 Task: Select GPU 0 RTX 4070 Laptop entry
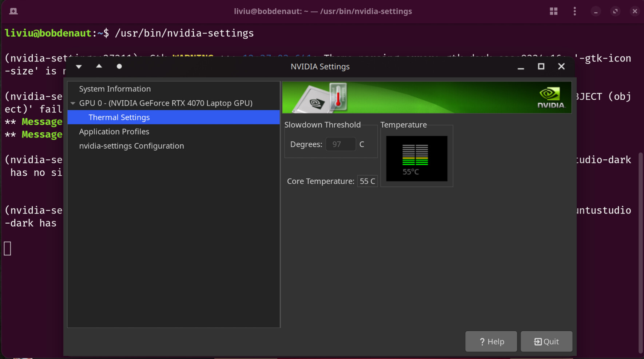(166, 103)
